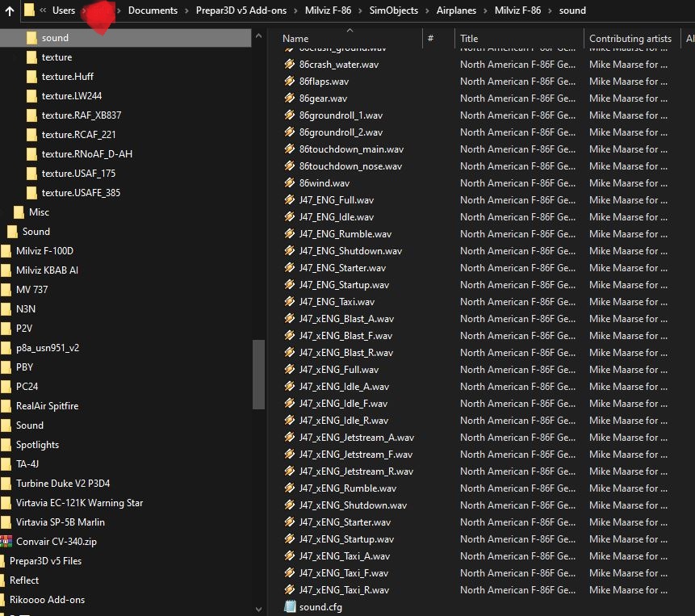The image size is (695, 616).
Task: Go to Users in the address bar
Action: [64, 10]
